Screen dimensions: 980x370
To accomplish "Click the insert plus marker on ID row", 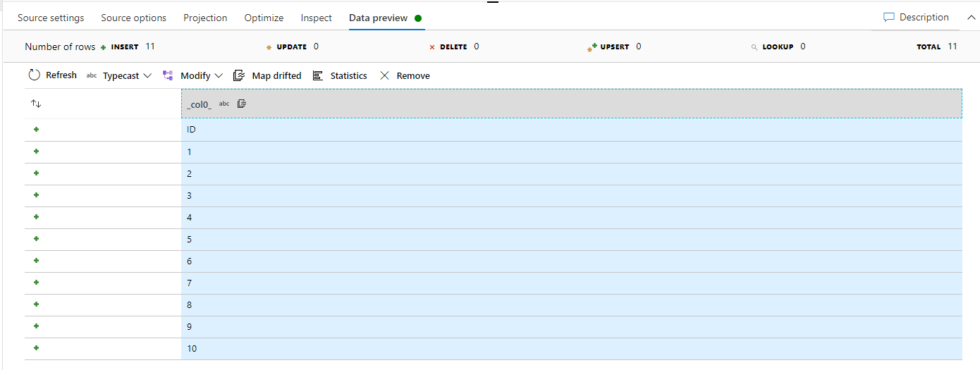I will tap(36, 130).
